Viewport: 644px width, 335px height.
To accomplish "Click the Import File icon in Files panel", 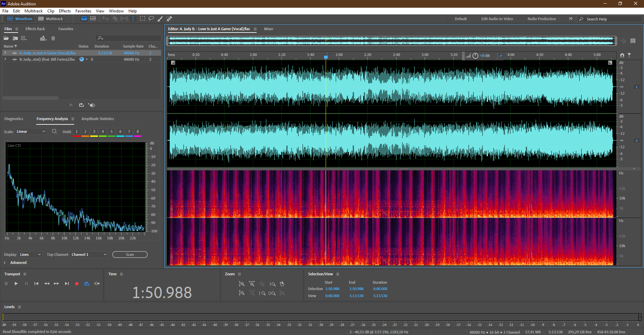I will [x=15, y=38].
